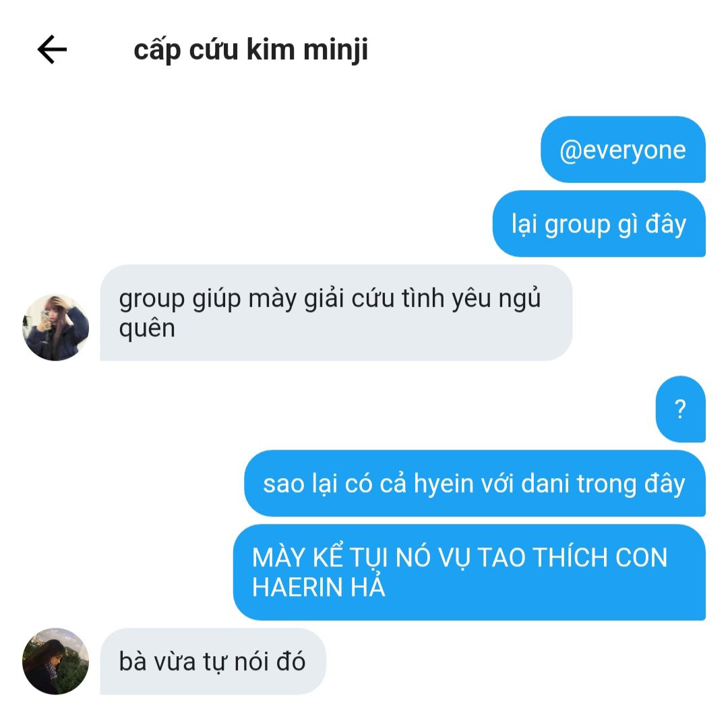Tap the all-caps 'MÀY KỂ TỤI NÓ' message
Image resolution: width=728 pixels, height=702 pixels.
(469, 573)
